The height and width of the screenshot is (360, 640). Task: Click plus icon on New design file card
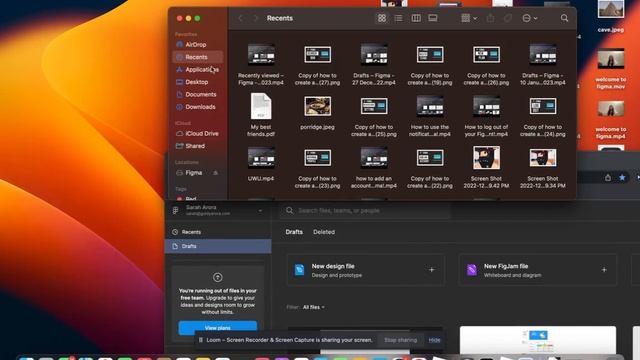431,270
